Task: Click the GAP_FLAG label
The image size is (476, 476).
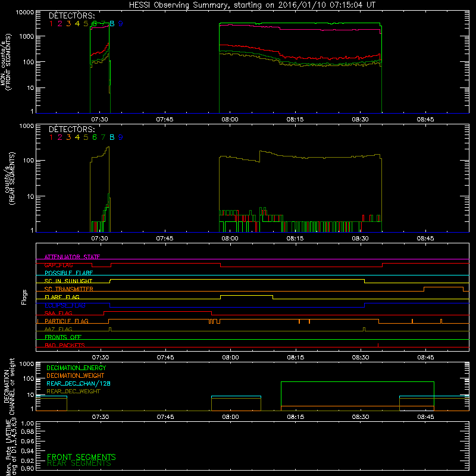Action: click(x=58, y=265)
